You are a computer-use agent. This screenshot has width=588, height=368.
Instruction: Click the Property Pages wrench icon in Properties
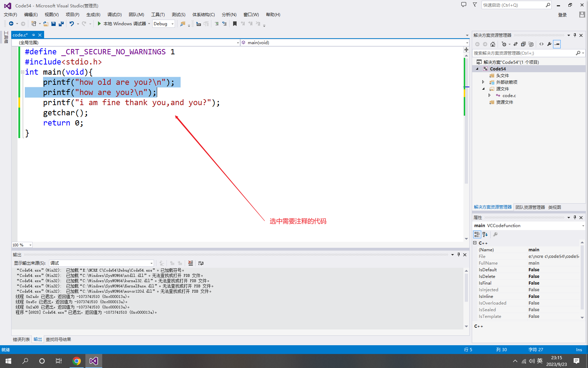[495, 234]
